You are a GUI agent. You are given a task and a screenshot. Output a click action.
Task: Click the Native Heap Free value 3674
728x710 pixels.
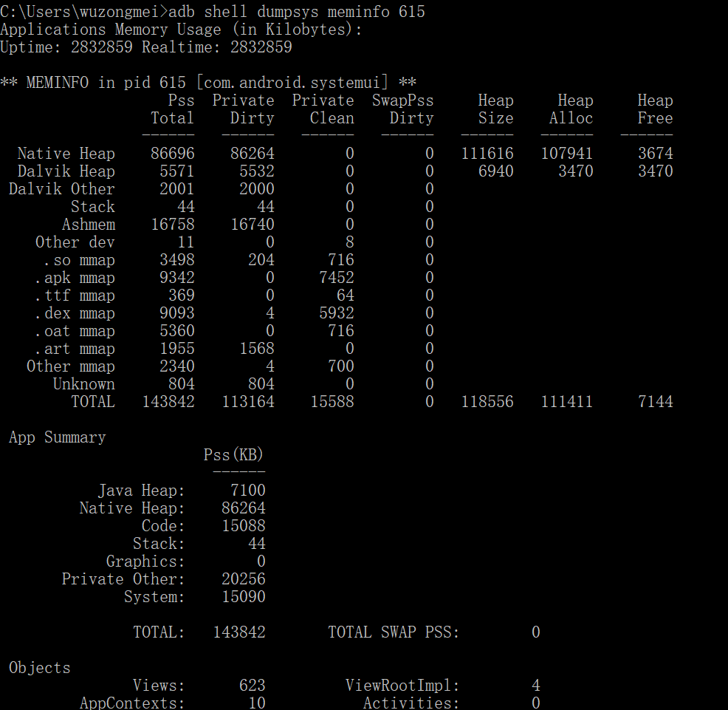(x=655, y=154)
